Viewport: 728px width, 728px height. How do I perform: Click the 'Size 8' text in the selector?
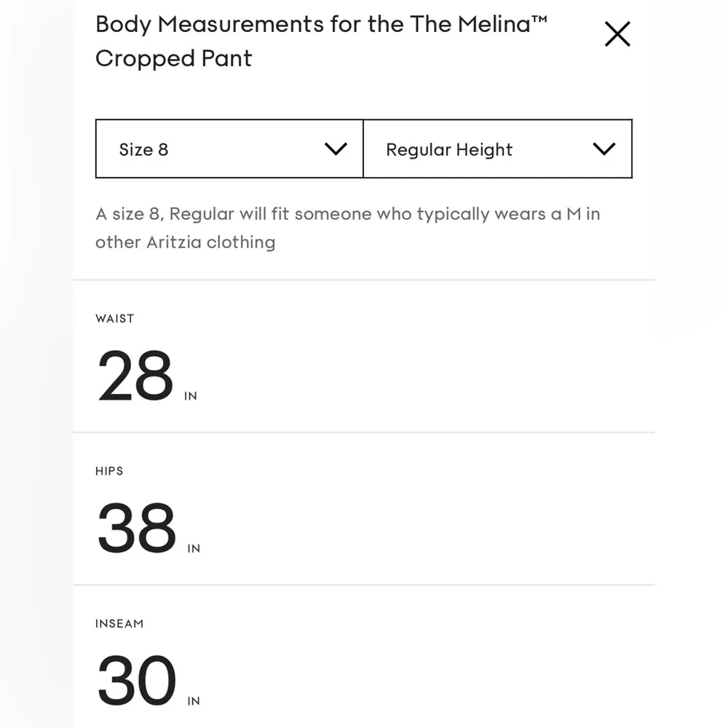coord(143,150)
